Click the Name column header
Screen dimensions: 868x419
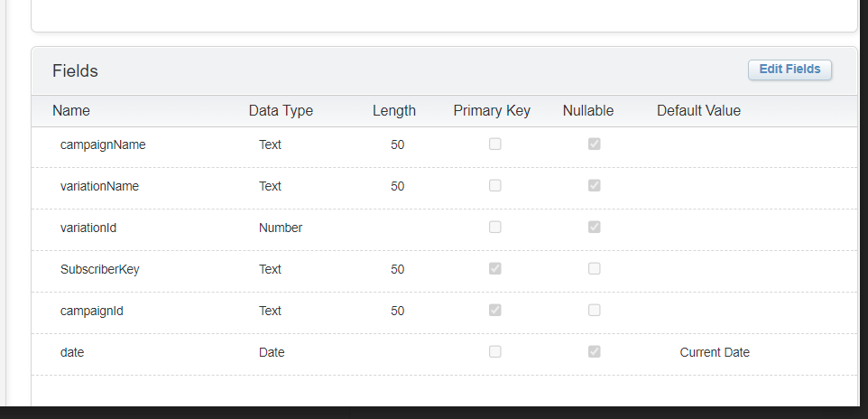71,111
